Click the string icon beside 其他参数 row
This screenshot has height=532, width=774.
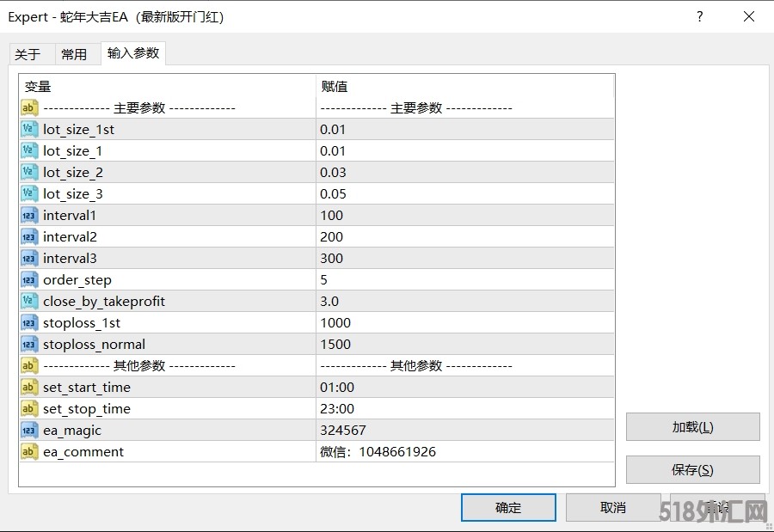[x=29, y=365]
